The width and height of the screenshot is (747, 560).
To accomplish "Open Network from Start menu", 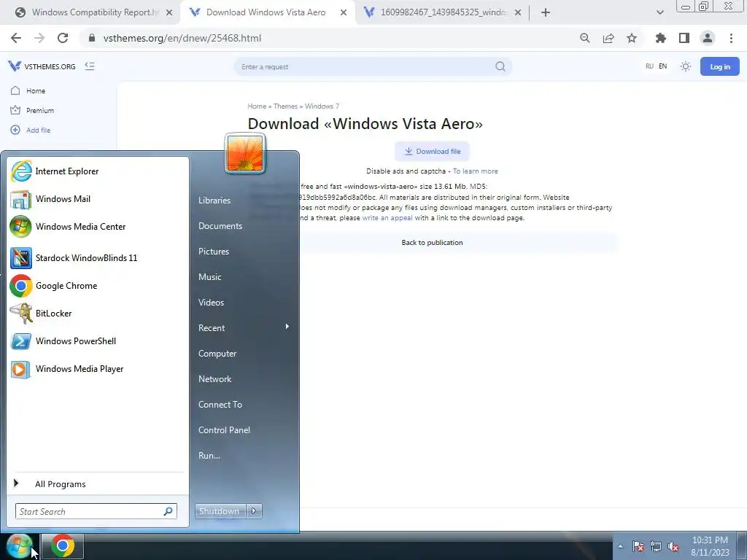I will pyautogui.click(x=215, y=379).
